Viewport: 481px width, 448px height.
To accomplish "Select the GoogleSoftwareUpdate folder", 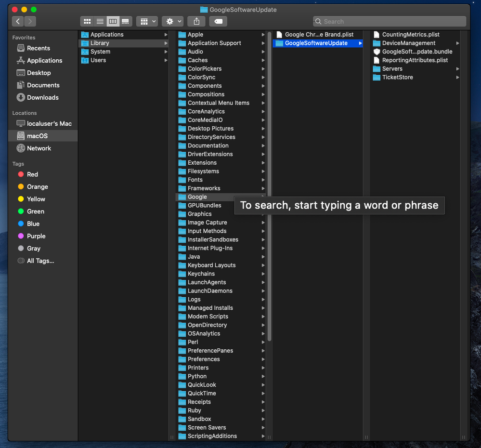I will coord(318,43).
